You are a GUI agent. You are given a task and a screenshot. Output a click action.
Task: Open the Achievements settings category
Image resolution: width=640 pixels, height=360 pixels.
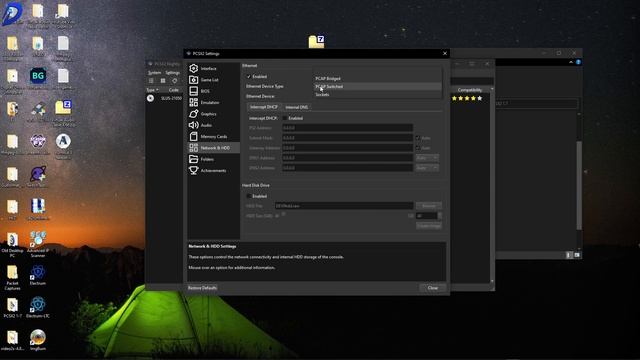[x=213, y=171]
